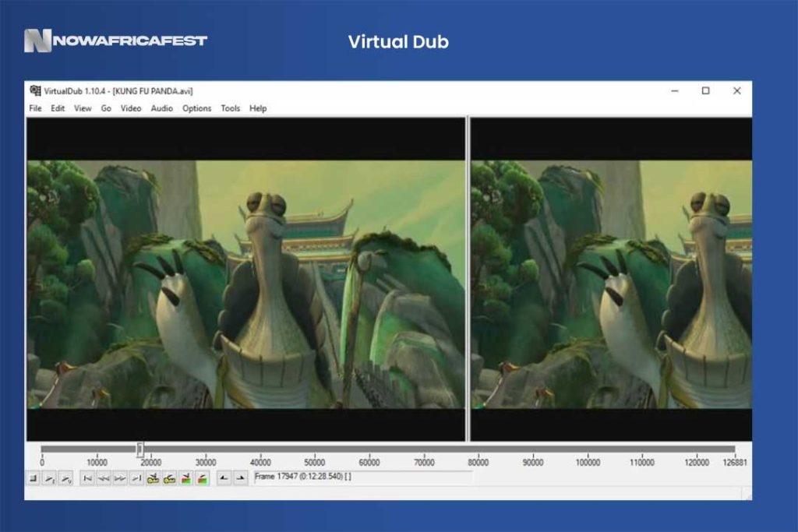Image resolution: width=798 pixels, height=532 pixels.
Task: Click the frame number position field
Action: (x=363, y=477)
